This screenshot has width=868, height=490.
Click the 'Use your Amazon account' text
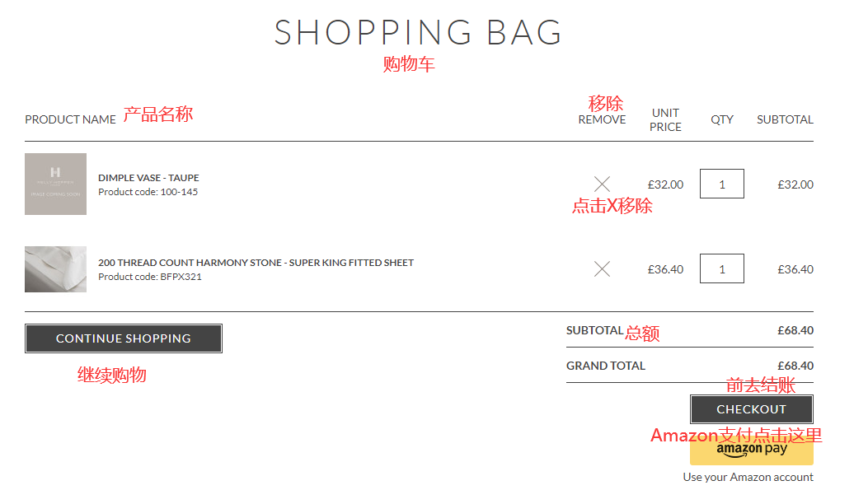pos(748,477)
